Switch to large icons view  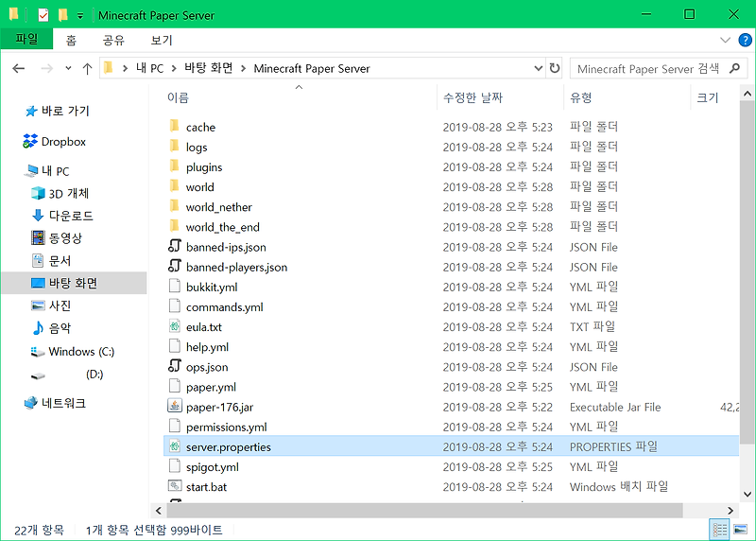click(x=740, y=530)
